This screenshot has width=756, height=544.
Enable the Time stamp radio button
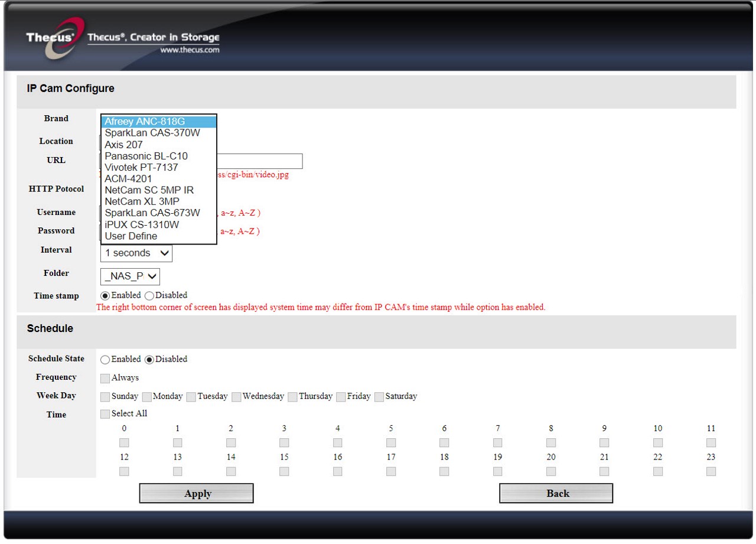pos(106,295)
